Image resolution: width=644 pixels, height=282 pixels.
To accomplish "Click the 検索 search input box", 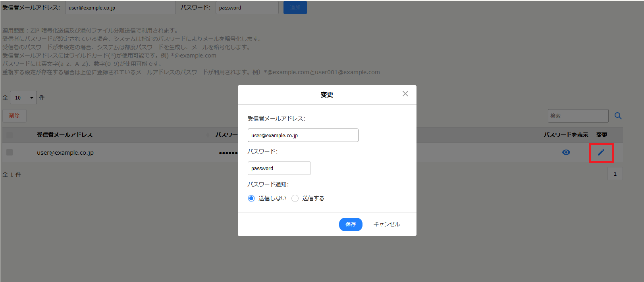I will [x=578, y=116].
